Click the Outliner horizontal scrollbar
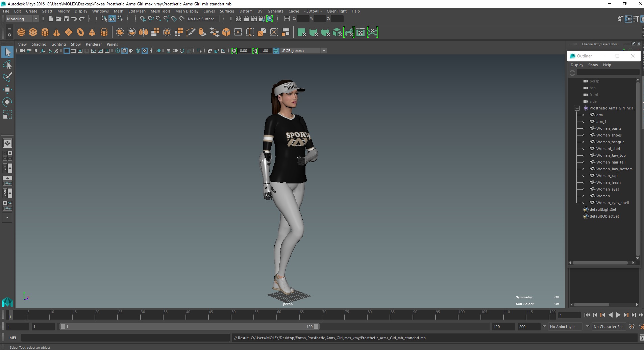 coord(600,262)
